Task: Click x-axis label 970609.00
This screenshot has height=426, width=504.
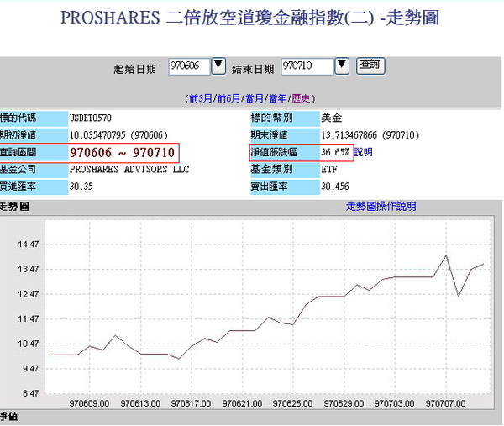Action: coord(89,403)
